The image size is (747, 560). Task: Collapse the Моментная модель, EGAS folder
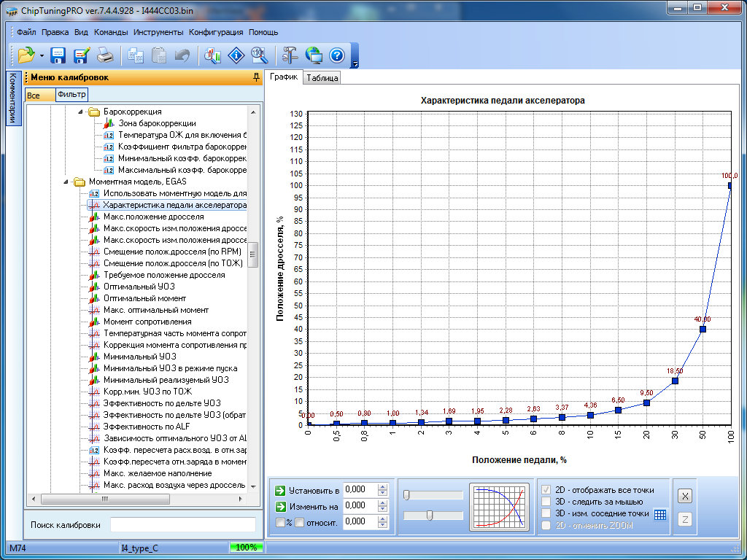pos(66,182)
